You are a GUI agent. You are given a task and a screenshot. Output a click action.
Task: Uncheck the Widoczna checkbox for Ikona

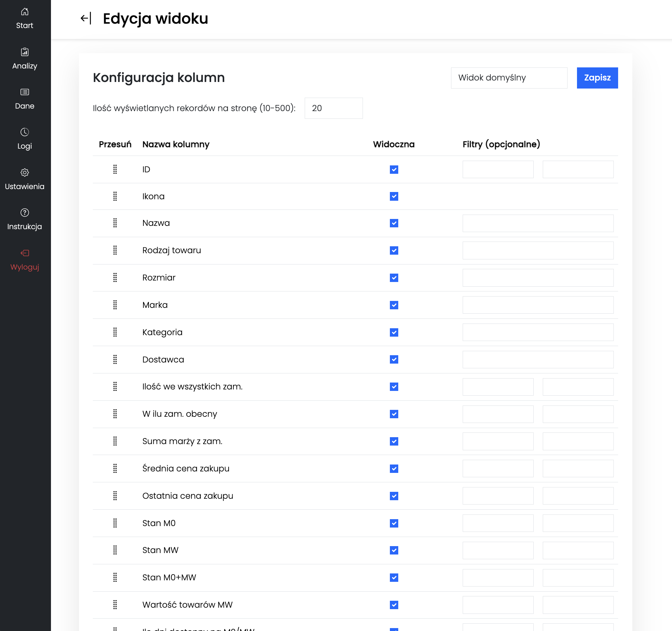(394, 196)
